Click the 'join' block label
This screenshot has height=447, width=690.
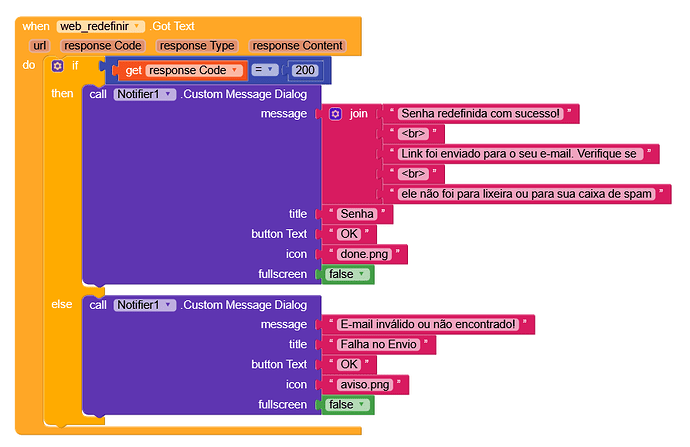[359, 114]
